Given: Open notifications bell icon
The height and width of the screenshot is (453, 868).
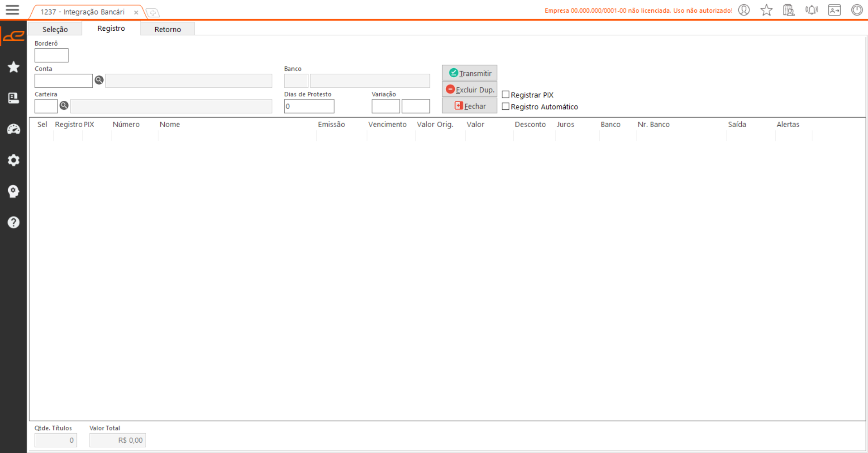Looking at the screenshot, I should point(812,10).
